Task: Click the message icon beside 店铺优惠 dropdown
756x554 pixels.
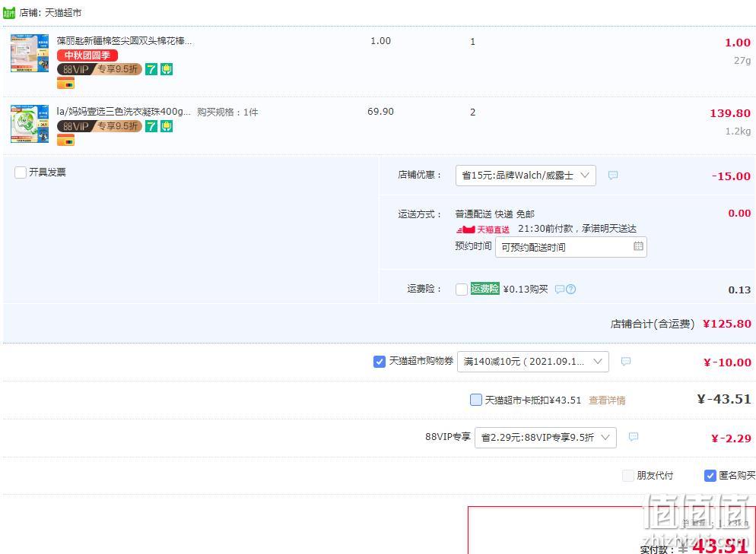Action: pos(613,176)
